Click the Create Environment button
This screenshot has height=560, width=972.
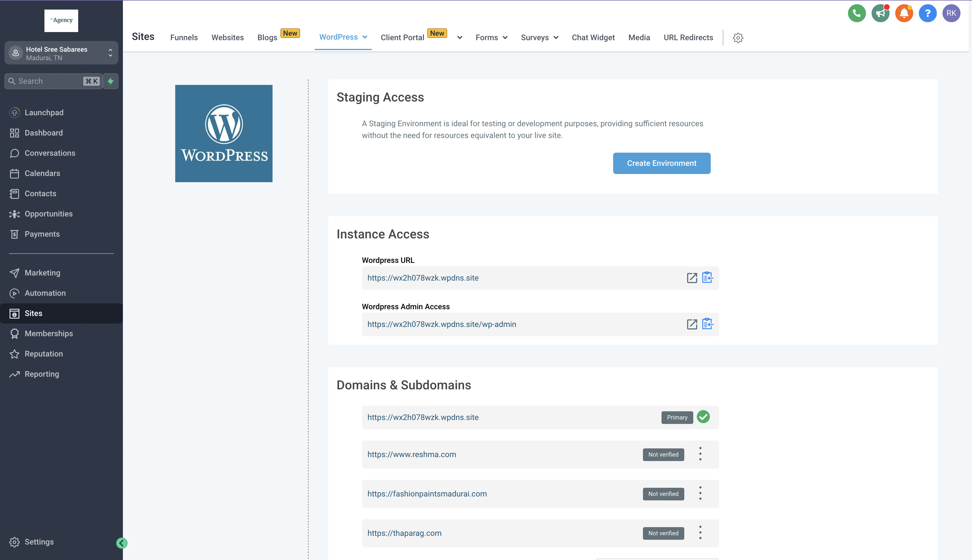661,163
